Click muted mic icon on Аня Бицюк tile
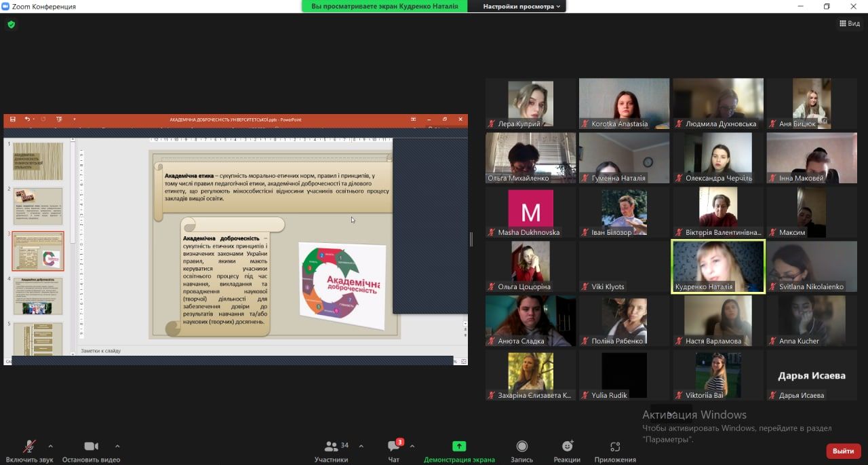This screenshot has height=465, width=868. click(772, 124)
